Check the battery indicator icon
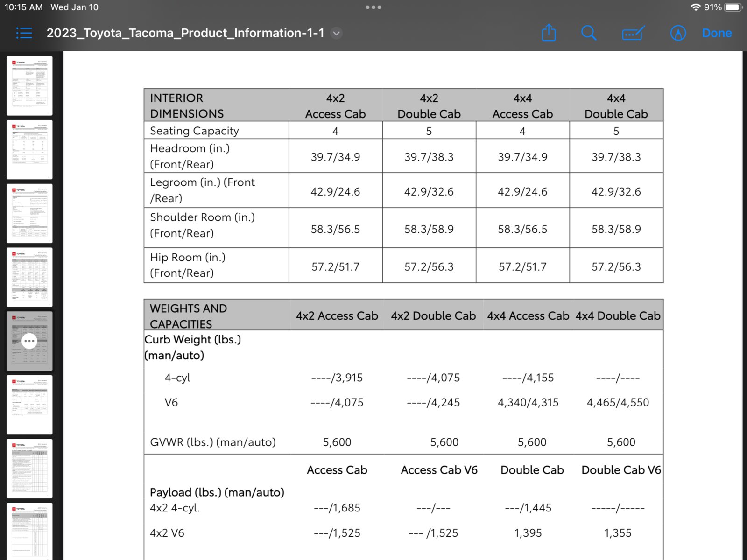Viewport: 747px width, 560px height. pos(733,7)
